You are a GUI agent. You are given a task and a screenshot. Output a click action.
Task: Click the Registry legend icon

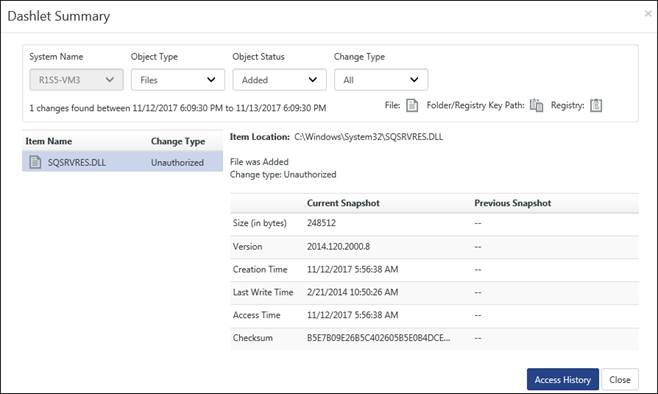pyautogui.click(x=596, y=105)
